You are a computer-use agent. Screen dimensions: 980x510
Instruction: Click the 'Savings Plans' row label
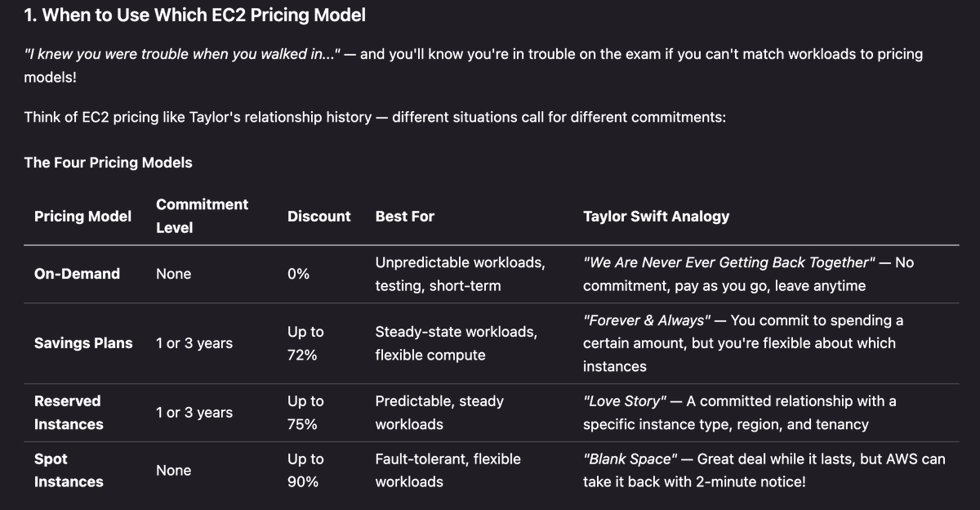point(83,343)
